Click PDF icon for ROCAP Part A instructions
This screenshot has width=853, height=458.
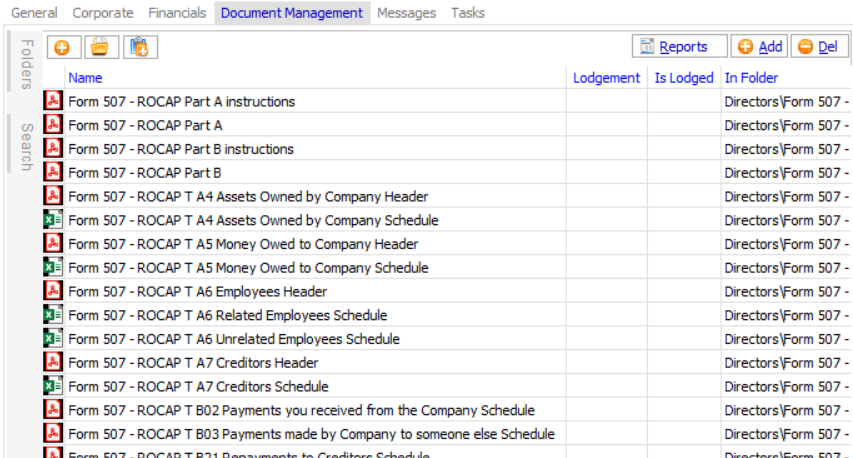pyautogui.click(x=53, y=101)
